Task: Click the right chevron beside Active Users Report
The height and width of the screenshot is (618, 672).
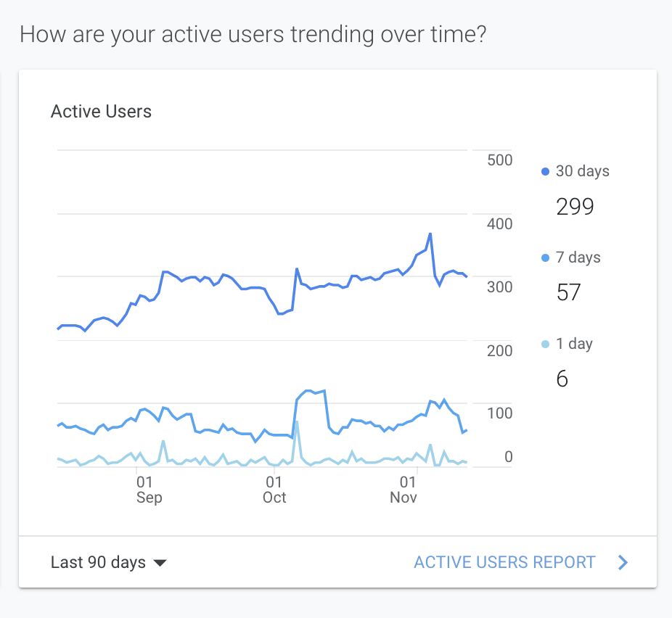Action: click(x=622, y=562)
